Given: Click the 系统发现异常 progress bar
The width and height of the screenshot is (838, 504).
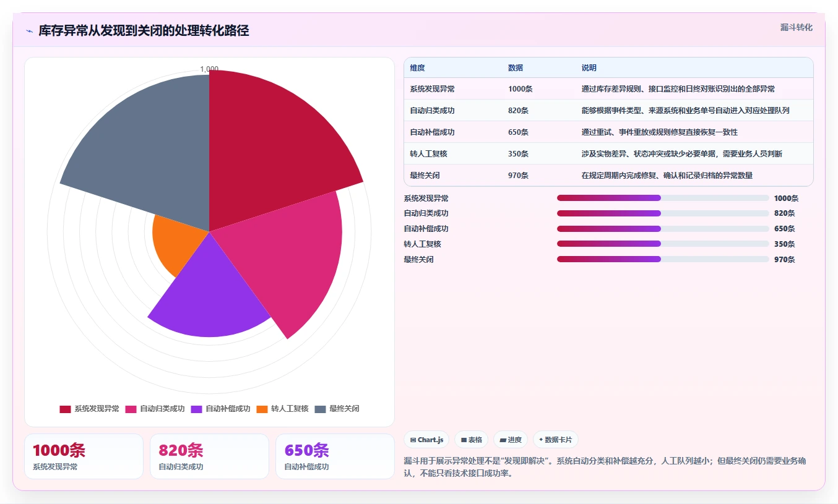Looking at the screenshot, I should point(663,198).
